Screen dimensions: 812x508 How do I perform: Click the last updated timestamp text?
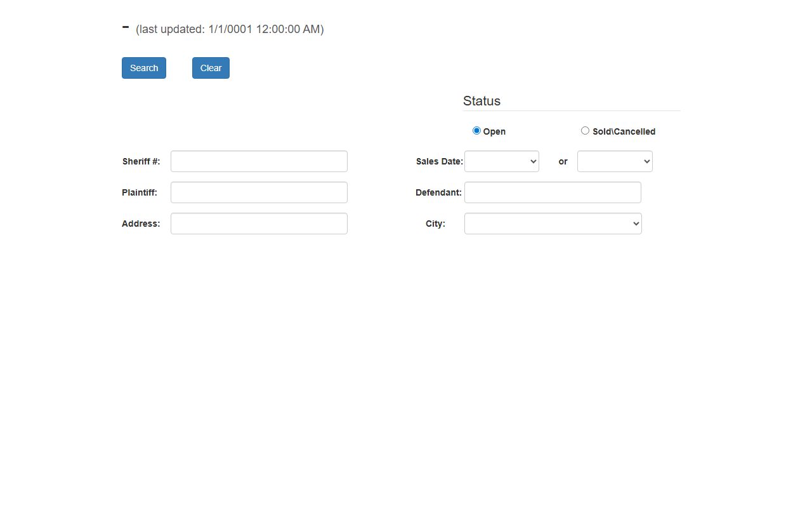click(x=230, y=29)
